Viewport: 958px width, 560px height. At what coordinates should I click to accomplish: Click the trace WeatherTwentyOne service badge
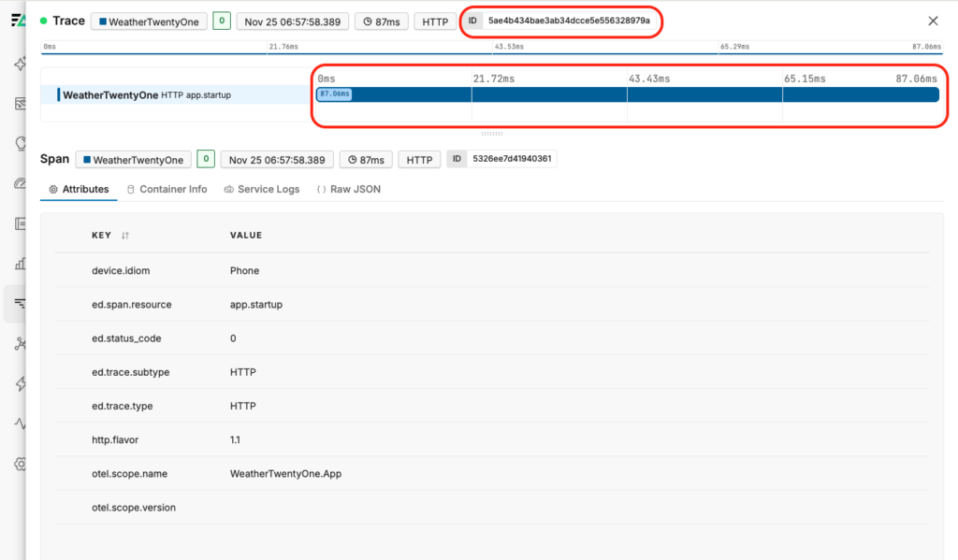149,22
